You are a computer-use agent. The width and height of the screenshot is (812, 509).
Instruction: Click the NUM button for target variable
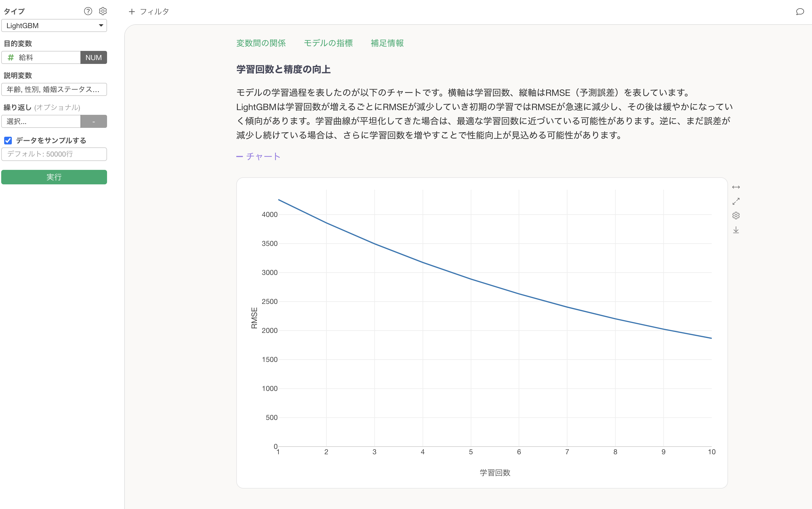coord(93,58)
